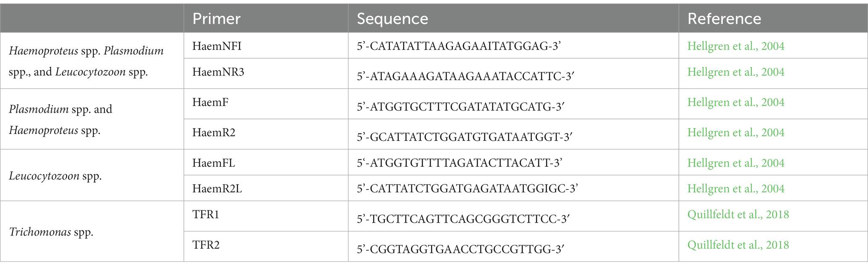
Task: Follow the reference link in the HaemR2 row
Action: [735, 133]
